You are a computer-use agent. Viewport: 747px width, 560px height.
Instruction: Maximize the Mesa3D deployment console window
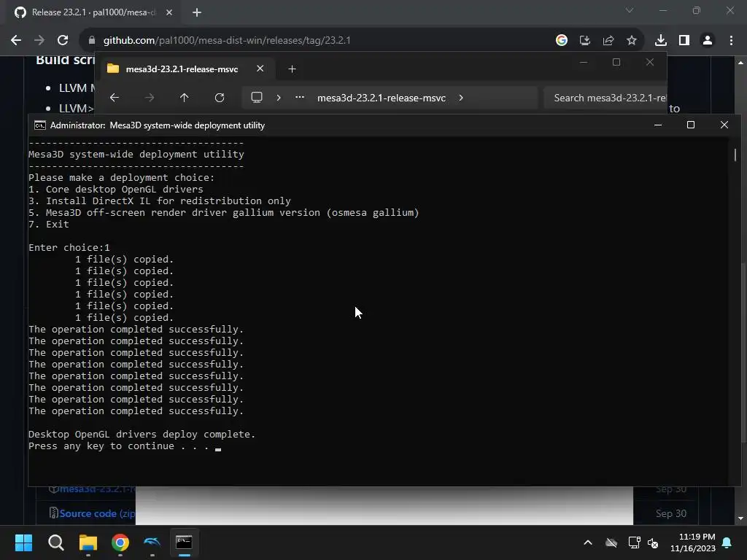point(691,125)
